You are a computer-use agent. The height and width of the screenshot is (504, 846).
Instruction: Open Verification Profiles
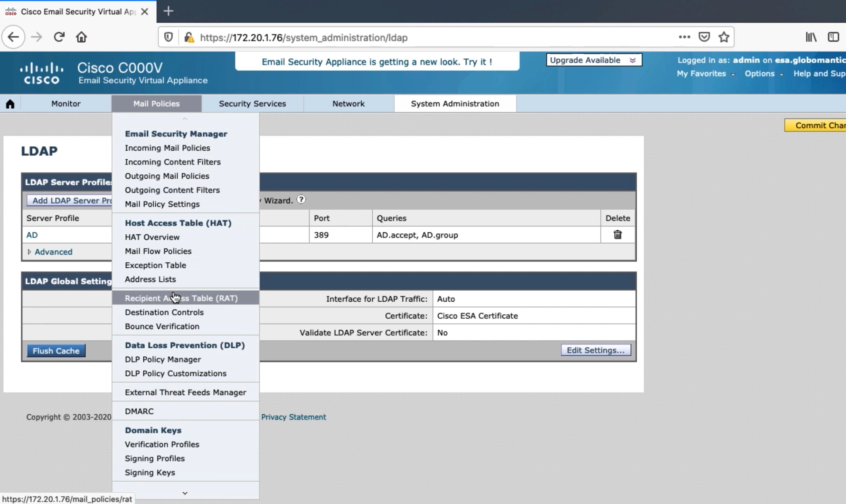coord(162,444)
